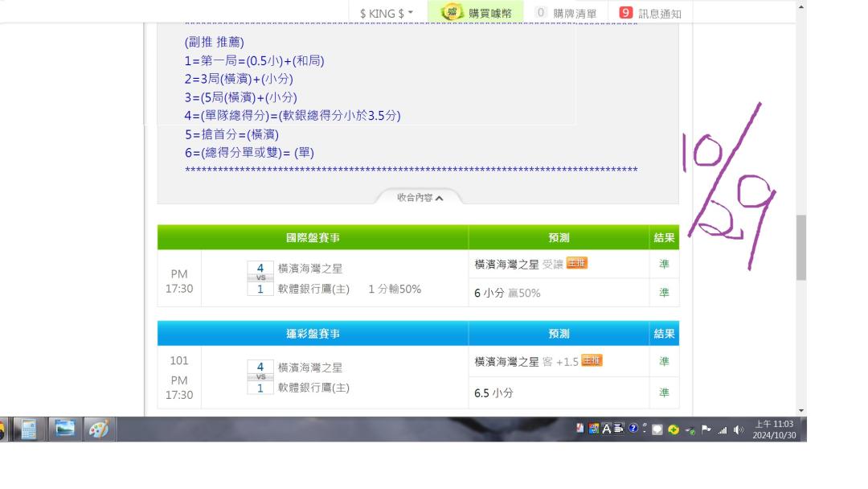Click the gold coin icon beside 購買噱幣
The image size is (868, 489).
[x=452, y=12]
